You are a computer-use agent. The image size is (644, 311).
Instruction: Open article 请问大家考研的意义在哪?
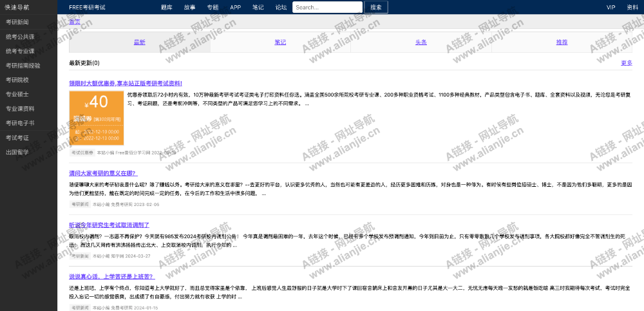103,173
